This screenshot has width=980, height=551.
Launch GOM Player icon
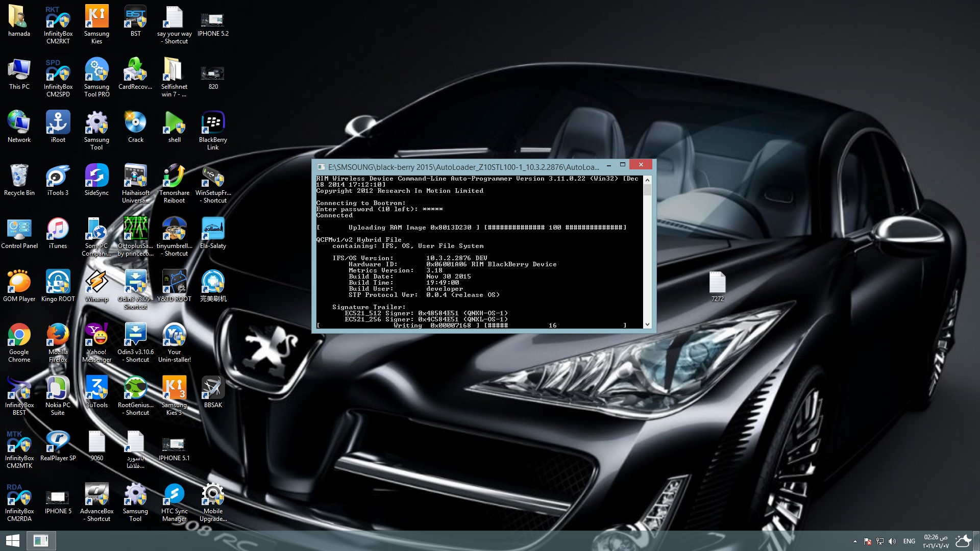tap(19, 287)
